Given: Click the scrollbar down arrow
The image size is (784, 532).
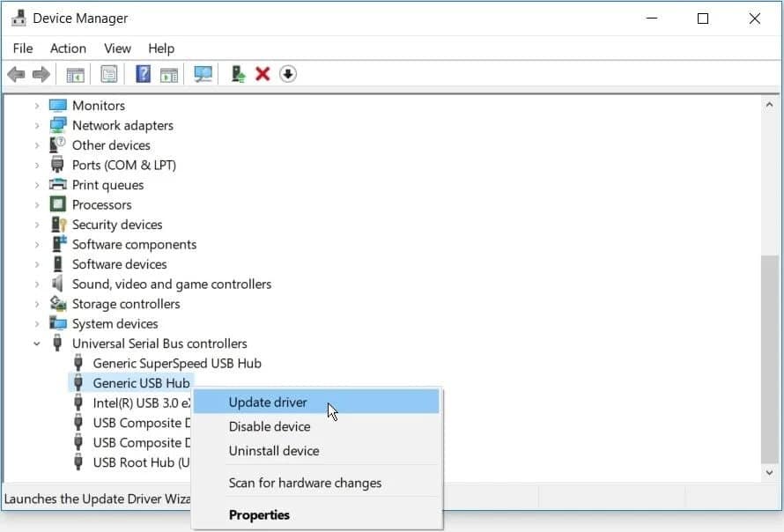Looking at the screenshot, I should click(767, 473).
